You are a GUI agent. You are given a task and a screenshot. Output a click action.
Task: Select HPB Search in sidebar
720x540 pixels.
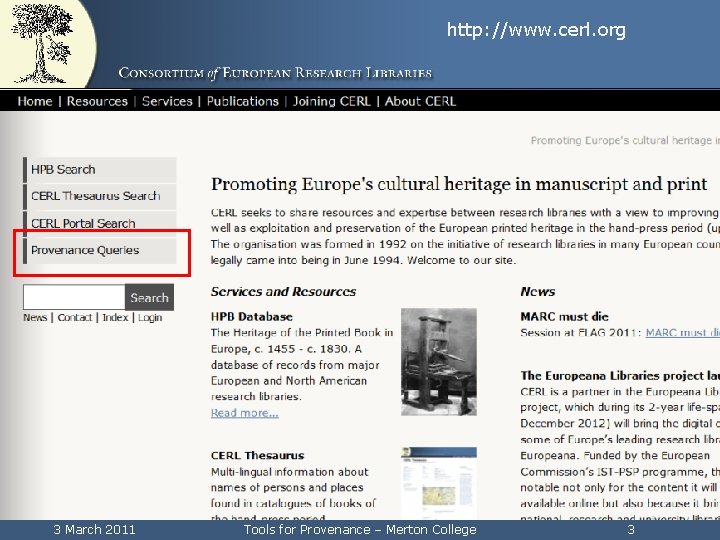100,170
